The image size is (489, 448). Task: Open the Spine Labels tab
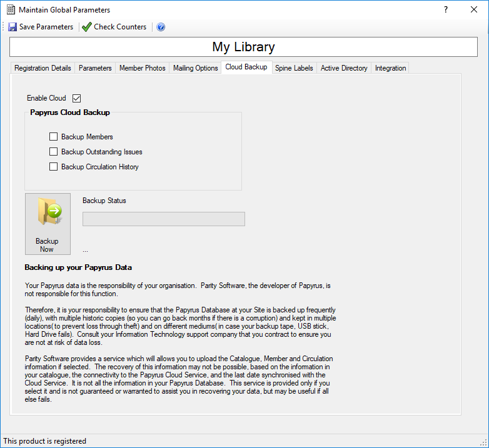tap(294, 68)
